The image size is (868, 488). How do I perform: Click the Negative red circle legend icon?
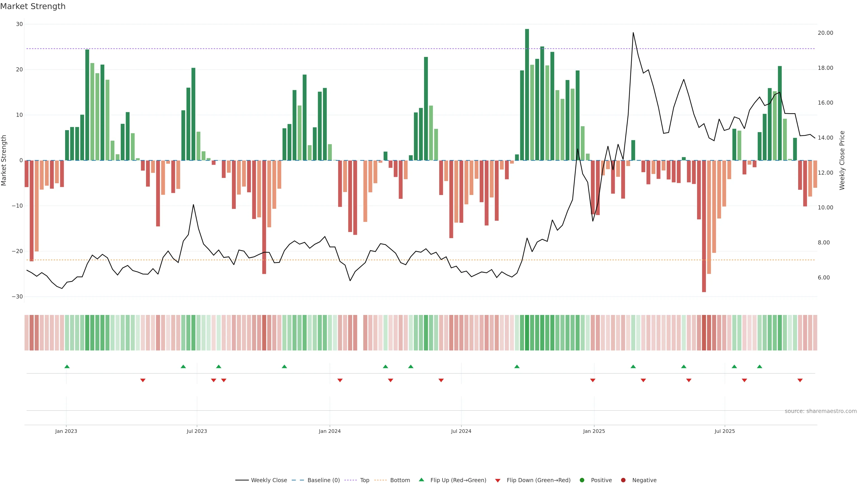(623, 480)
